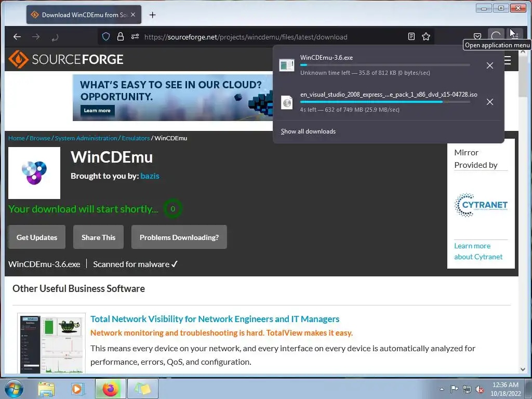532x399 pixels.
Task: Open the folders taskbar window button
Action: (142, 389)
